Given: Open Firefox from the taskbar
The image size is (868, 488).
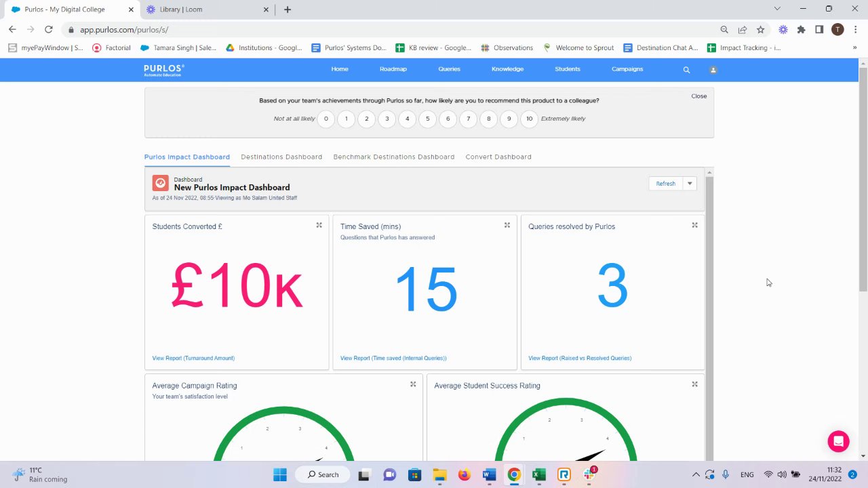Looking at the screenshot, I should click(x=464, y=474).
